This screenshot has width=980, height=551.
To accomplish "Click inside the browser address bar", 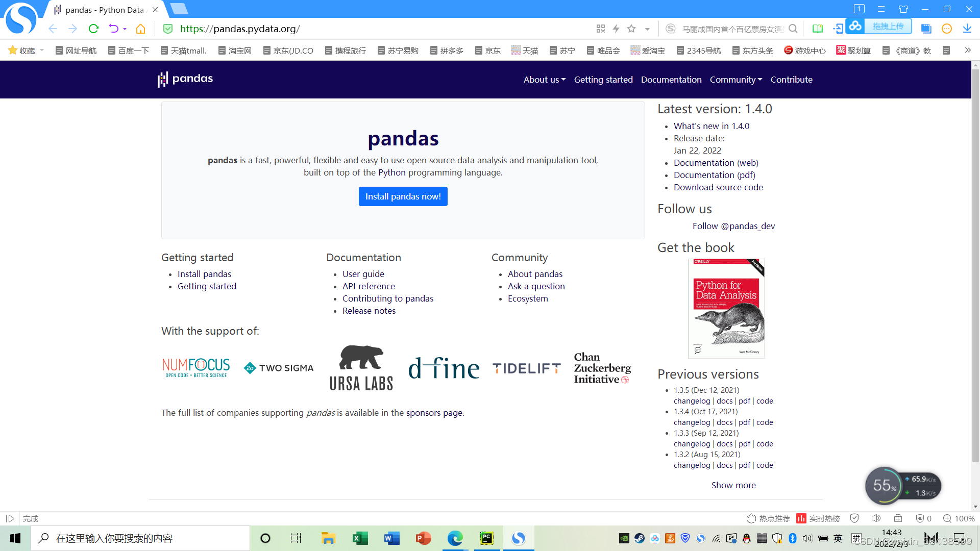I will click(x=357, y=29).
